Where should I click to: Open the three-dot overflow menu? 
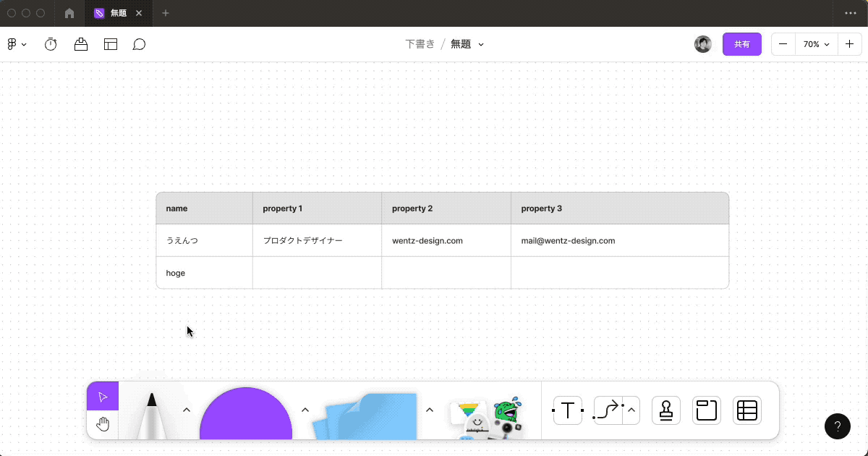pos(851,13)
